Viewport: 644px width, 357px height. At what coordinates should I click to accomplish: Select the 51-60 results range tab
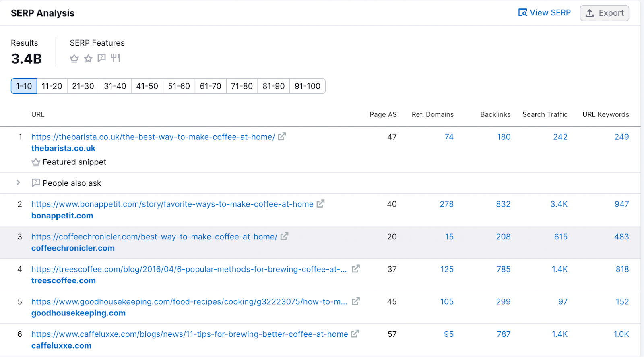pyautogui.click(x=179, y=86)
